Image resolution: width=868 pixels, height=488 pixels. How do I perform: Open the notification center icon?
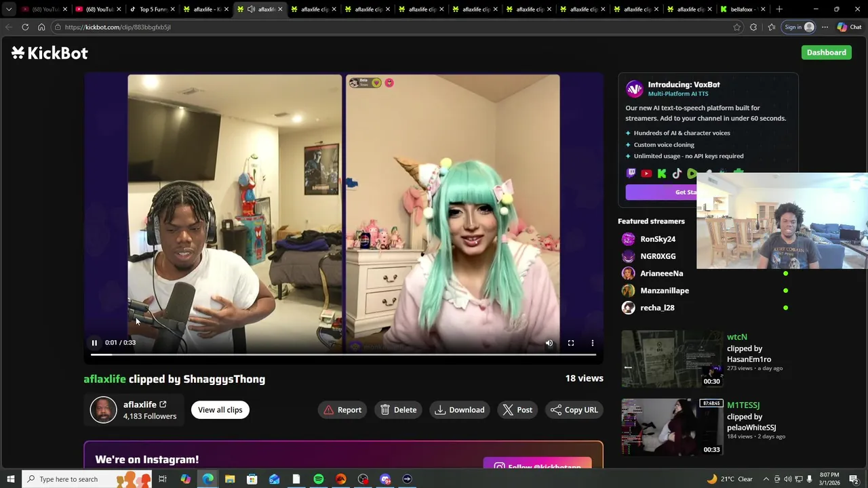pyautogui.click(x=854, y=479)
